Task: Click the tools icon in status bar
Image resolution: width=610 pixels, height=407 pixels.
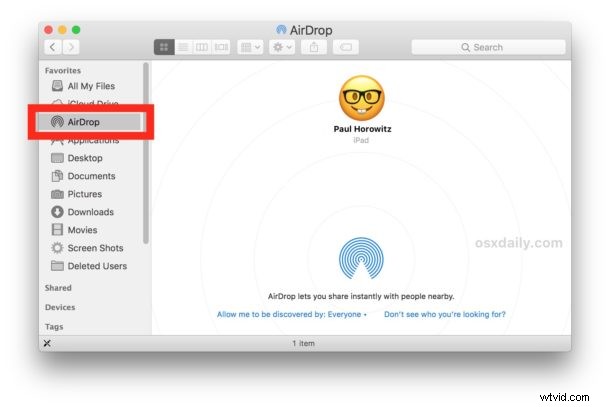Action: pyautogui.click(x=47, y=343)
